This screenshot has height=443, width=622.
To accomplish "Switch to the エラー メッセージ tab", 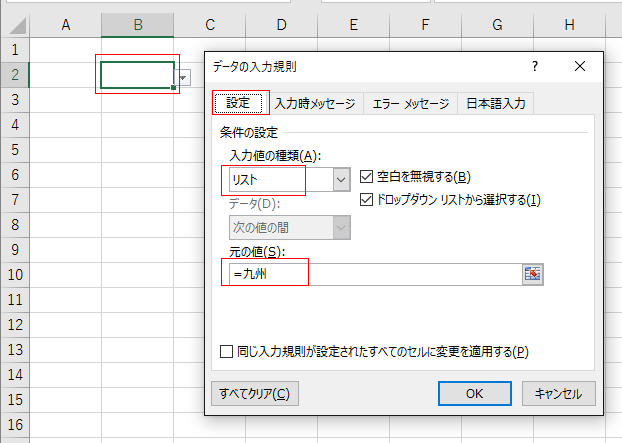I will pyautogui.click(x=409, y=103).
